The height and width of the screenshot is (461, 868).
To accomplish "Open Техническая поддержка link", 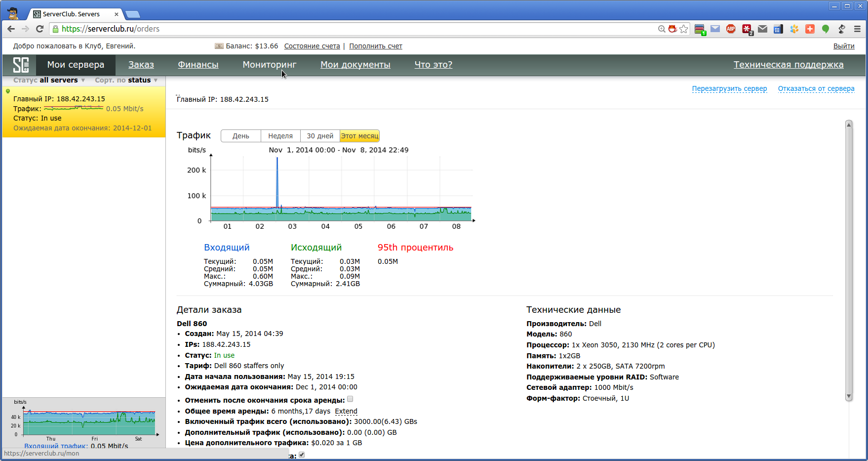I will pyautogui.click(x=789, y=65).
